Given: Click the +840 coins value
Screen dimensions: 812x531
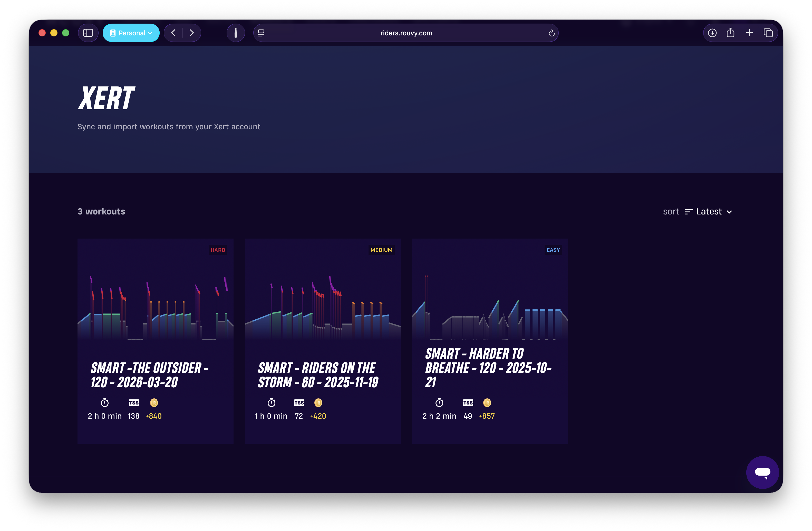Looking at the screenshot, I should (153, 416).
